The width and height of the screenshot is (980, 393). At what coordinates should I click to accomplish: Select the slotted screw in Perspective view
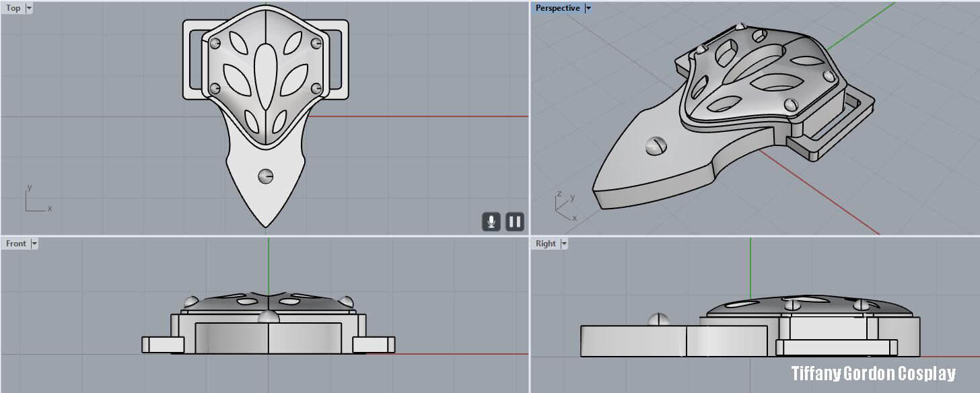click(x=655, y=146)
